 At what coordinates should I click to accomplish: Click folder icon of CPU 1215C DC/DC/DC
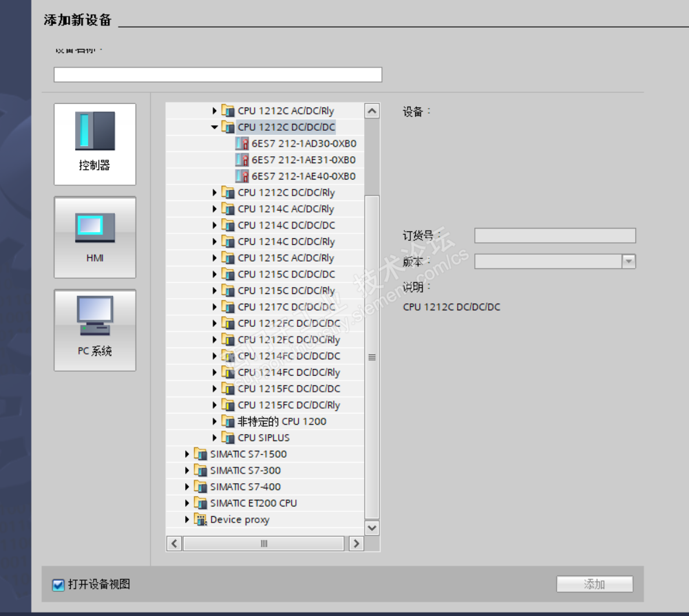coord(228,274)
